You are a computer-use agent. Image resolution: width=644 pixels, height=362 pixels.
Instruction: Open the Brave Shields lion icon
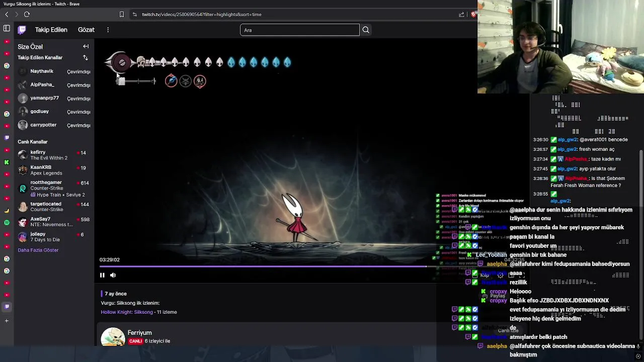click(x=473, y=15)
